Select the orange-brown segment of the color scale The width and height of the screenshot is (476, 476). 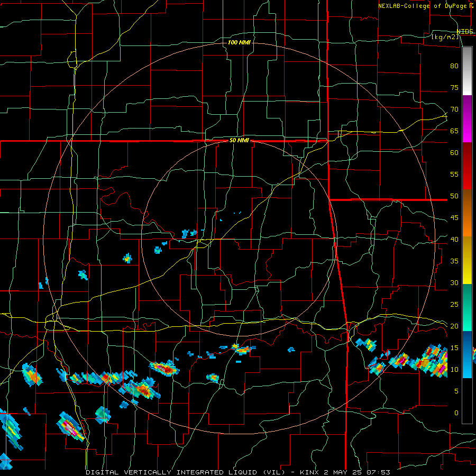point(467,213)
